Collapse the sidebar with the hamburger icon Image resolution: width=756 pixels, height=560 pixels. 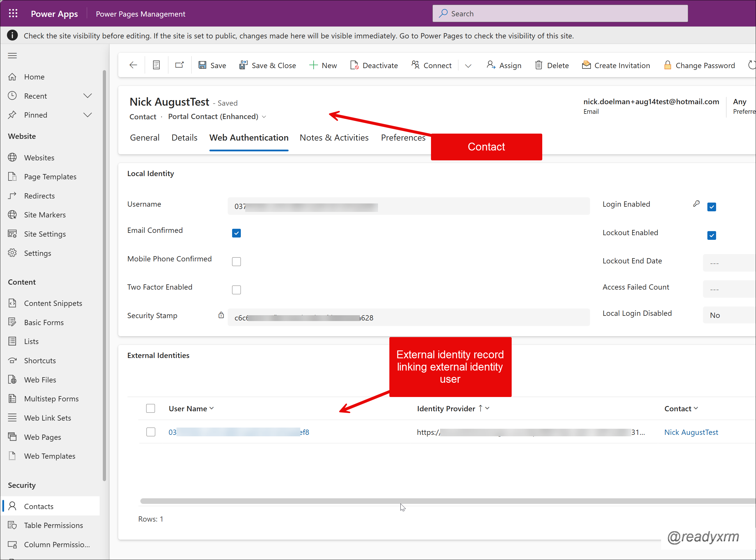pos(12,55)
